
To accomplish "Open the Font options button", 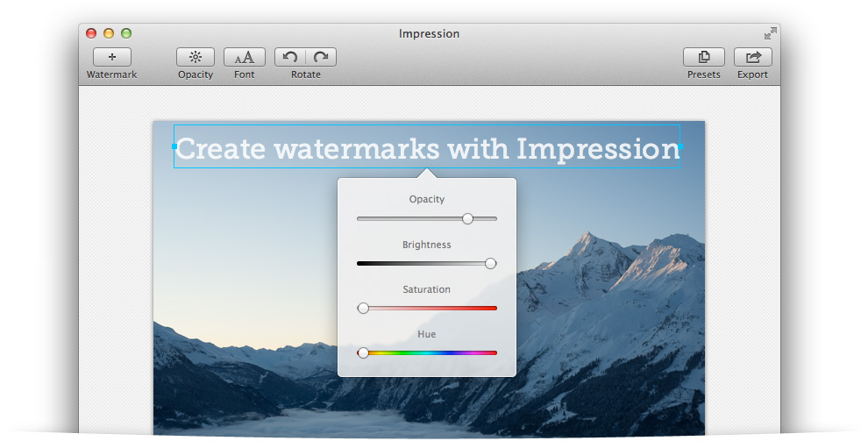I will [x=245, y=57].
